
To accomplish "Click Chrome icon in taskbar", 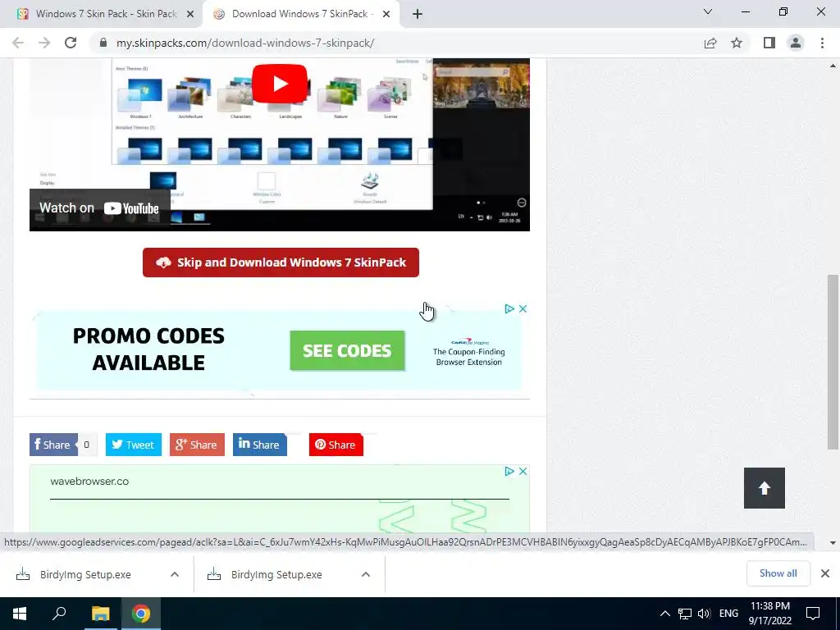I will coord(141,614).
